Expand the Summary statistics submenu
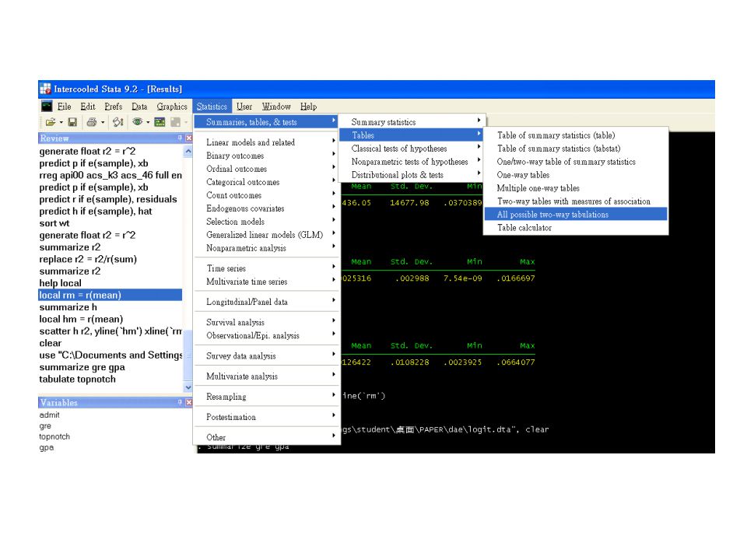This screenshot has width=747, height=560. point(412,122)
